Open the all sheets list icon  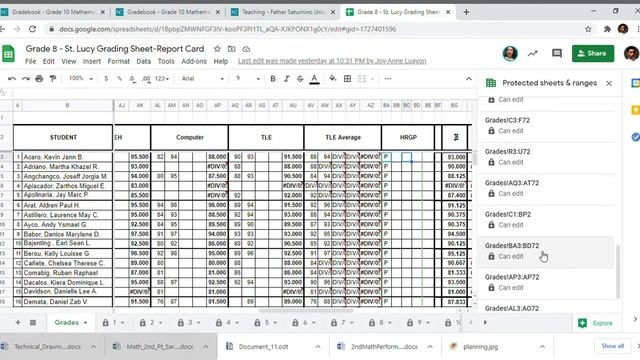tap(33, 323)
